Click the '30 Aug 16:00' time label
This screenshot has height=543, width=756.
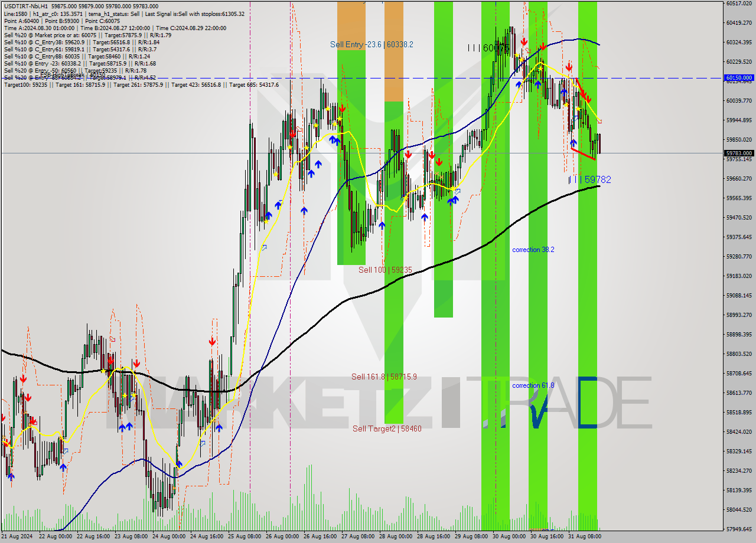tap(546, 537)
